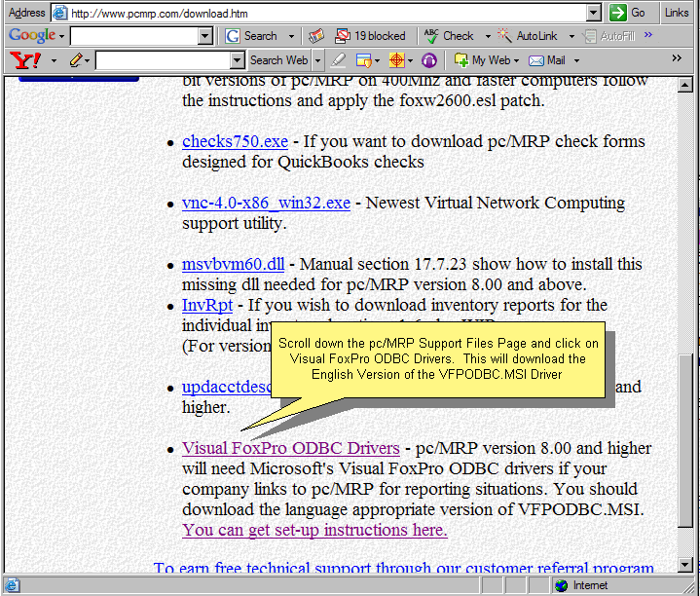The width and height of the screenshot is (700, 596).
Task: Click the vertical scrollbar thumb
Action: coord(684,441)
